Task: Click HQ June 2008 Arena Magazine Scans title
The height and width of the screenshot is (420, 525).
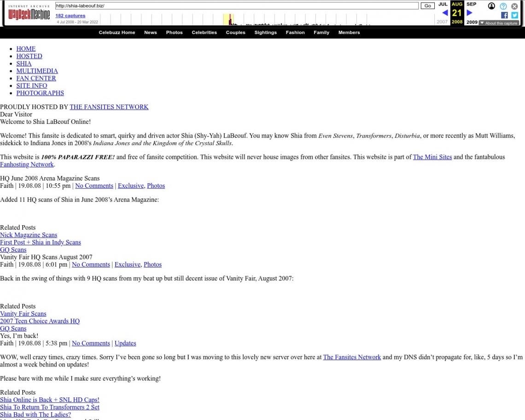Action: 50,179
